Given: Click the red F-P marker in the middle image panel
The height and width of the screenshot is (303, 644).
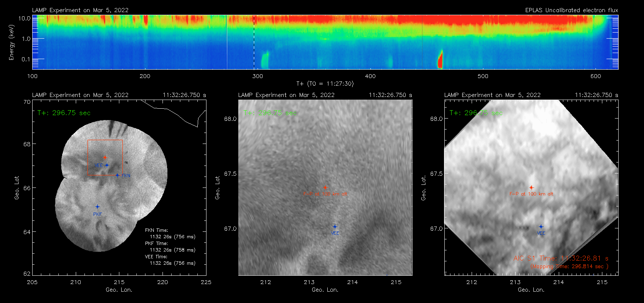Looking at the screenshot, I should pos(325,187).
